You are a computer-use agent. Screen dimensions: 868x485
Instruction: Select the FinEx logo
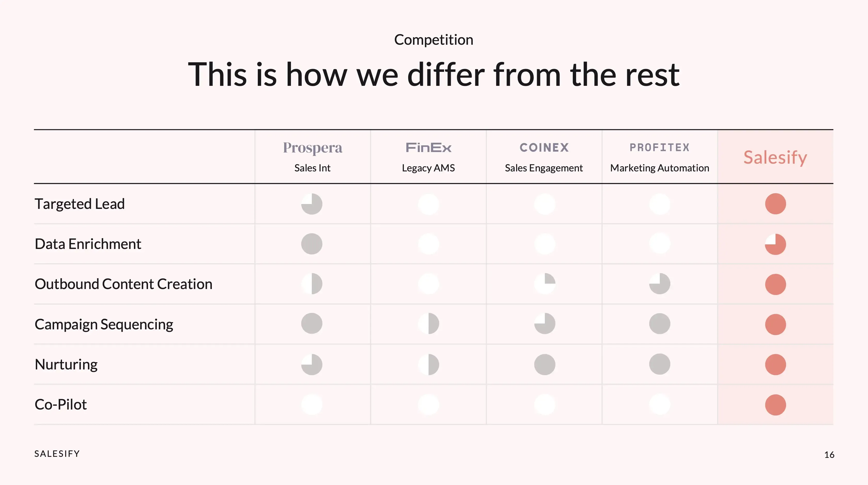tap(428, 148)
